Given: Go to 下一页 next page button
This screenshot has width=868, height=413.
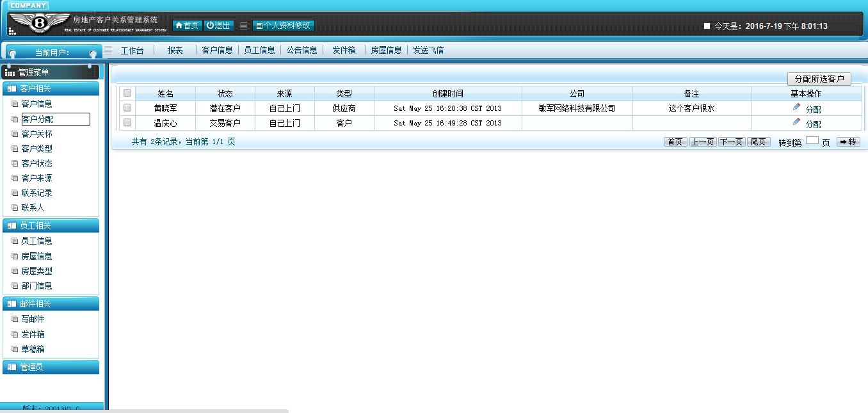Looking at the screenshot, I should pos(731,142).
